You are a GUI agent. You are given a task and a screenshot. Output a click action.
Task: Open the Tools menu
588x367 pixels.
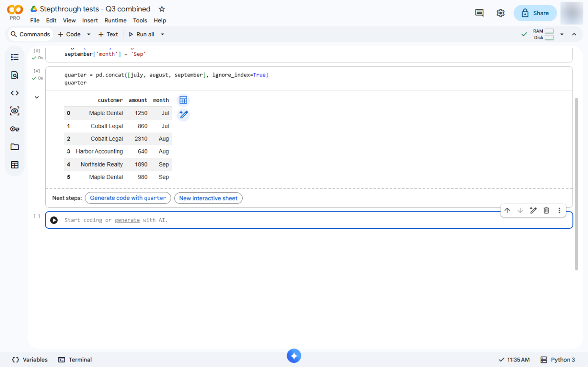(x=140, y=20)
